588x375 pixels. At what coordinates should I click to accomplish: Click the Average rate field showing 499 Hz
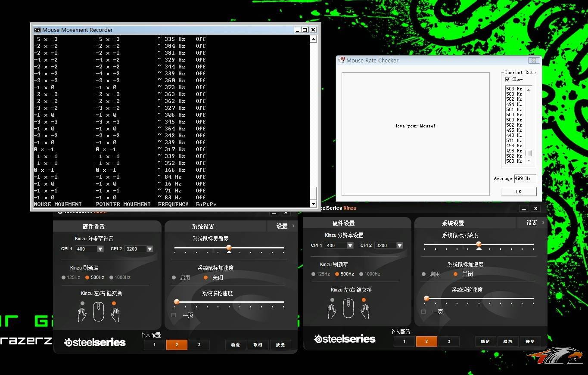525,178
